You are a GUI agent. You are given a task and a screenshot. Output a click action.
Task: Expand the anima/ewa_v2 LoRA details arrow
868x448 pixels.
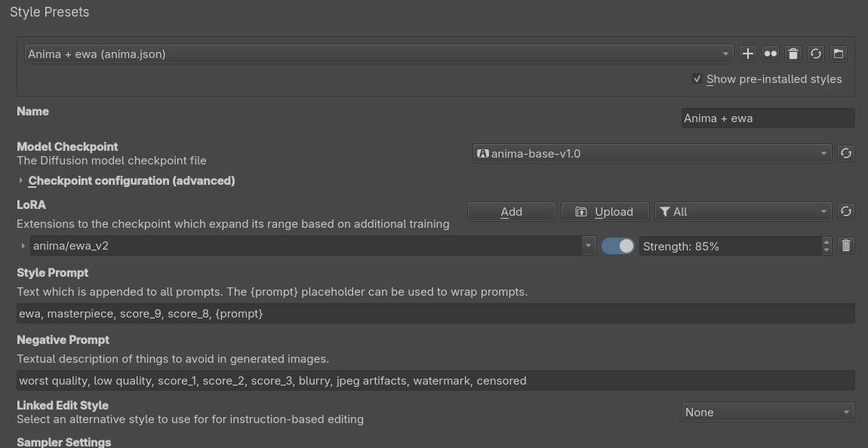tap(23, 246)
